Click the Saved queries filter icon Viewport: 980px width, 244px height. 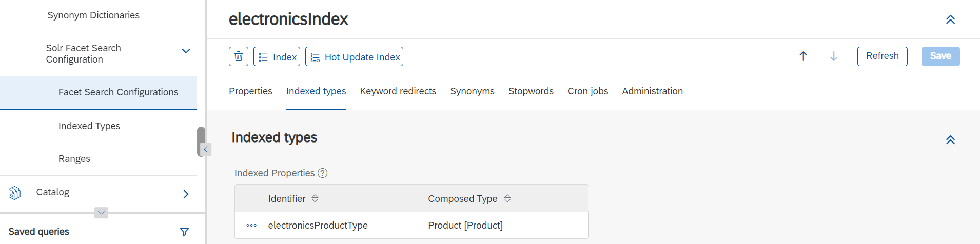[x=185, y=232]
